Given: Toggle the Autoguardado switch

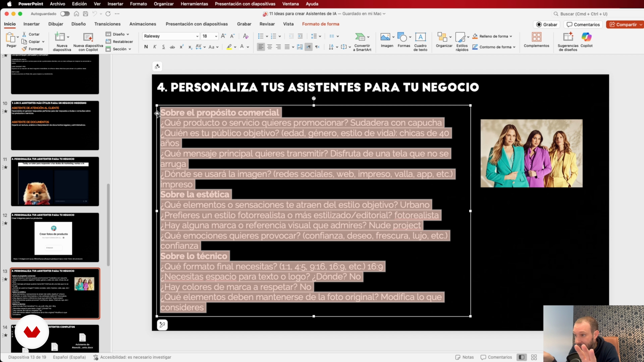Looking at the screenshot, I should point(65,14).
